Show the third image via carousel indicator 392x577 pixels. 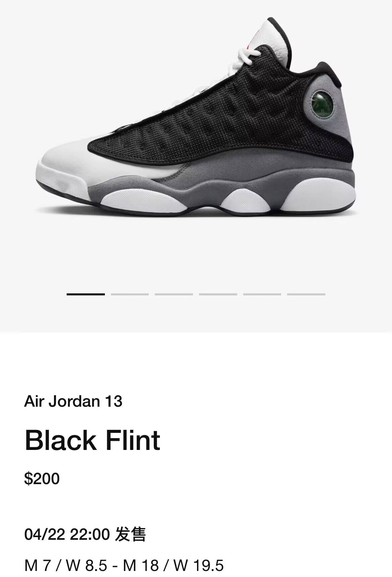[174, 294]
